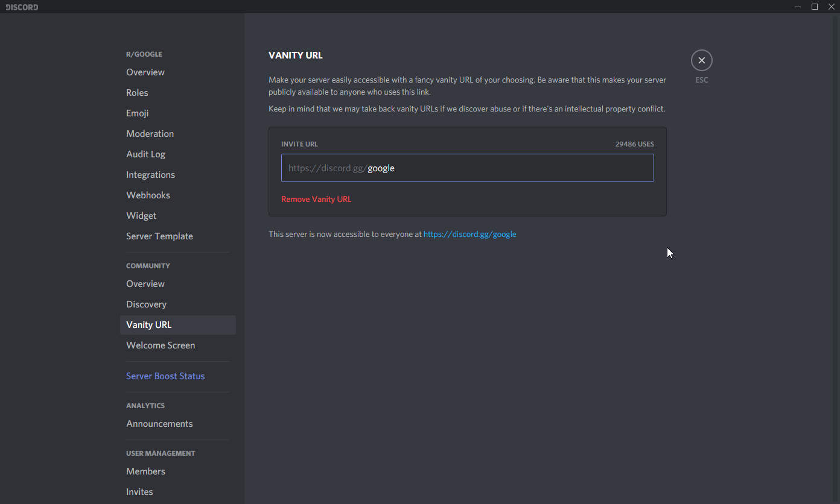This screenshot has height=504, width=840.
Task: Open Server Boost Status
Action: (165, 376)
